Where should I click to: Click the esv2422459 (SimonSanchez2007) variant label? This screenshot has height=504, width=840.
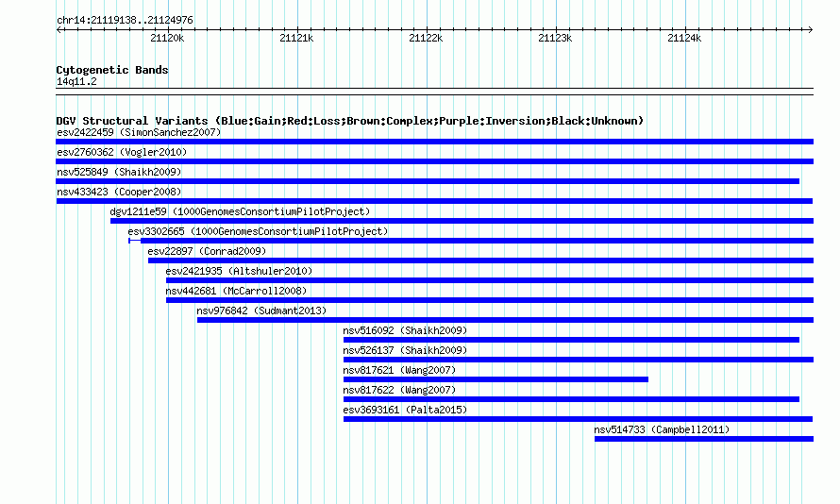click(x=139, y=132)
